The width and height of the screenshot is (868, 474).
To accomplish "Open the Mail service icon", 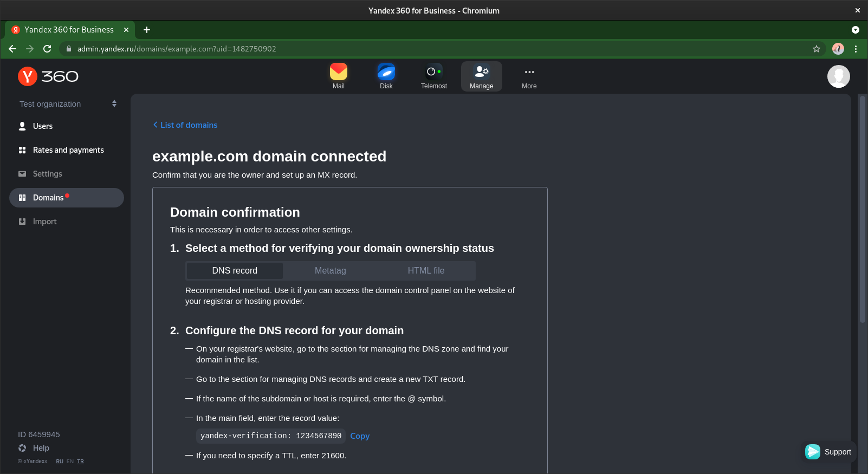I will pos(339,76).
